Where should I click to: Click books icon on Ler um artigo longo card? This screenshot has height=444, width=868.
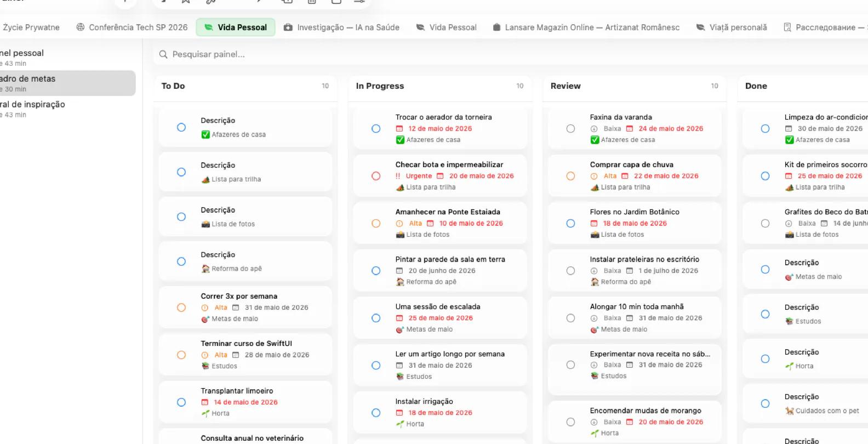(x=400, y=377)
